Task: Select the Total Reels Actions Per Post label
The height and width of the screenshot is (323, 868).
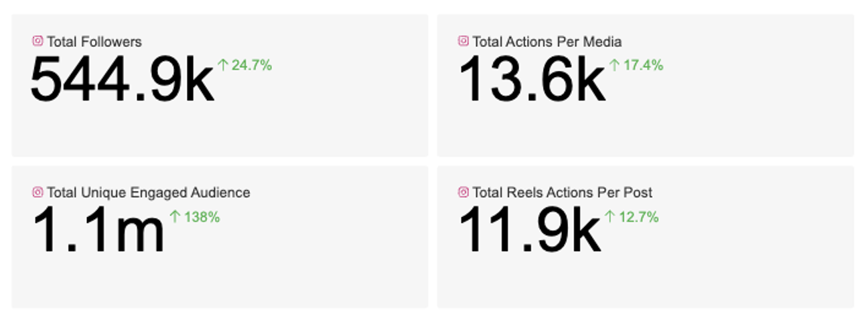Action: pos(563,193)
